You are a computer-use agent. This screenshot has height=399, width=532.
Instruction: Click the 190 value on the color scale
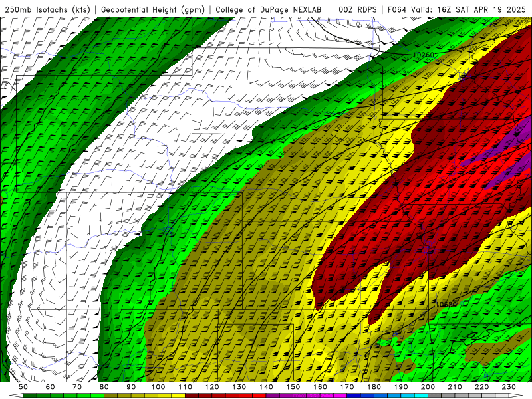(x=401, y=387)
